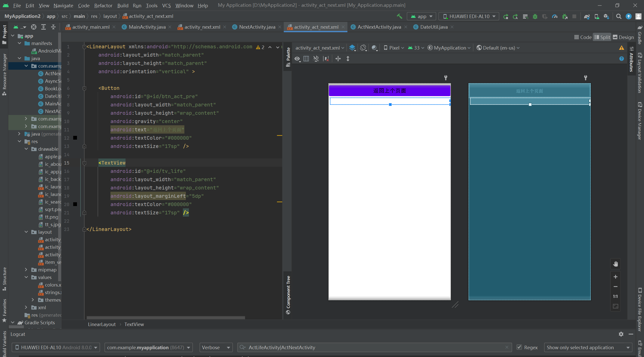
Task: Toggle the View Options eye icon
Action: 297,59
